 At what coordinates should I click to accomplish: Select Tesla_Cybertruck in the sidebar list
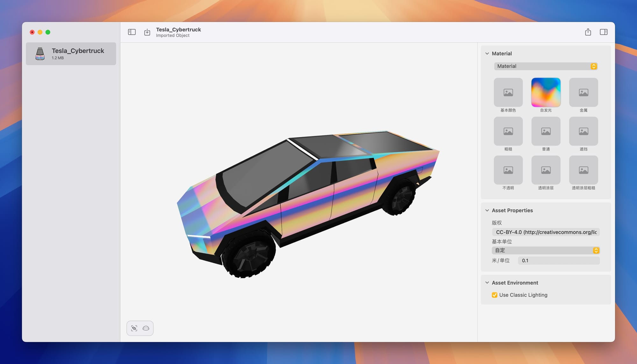[x=71, y=54]
